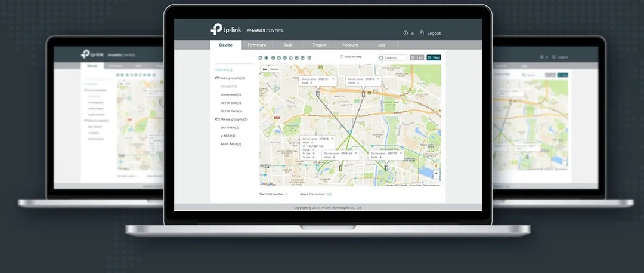Enable the Lock on Map checkbox

coord(342,57)
